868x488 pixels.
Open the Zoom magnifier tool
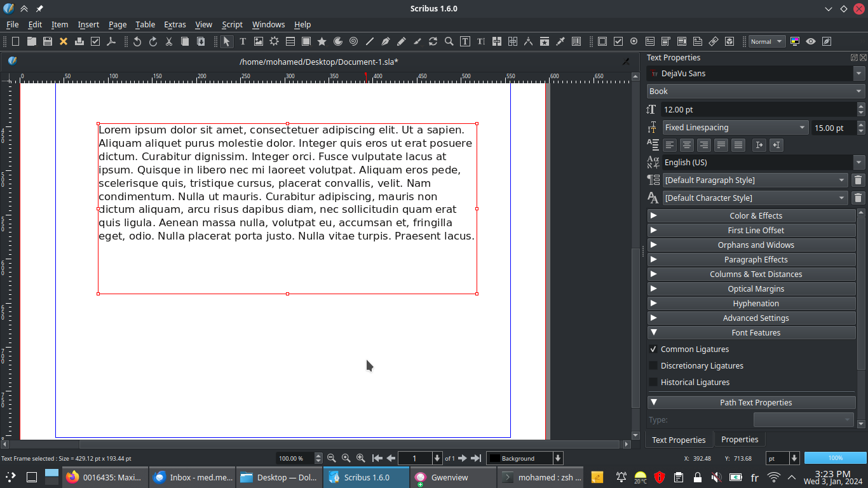click(449, 41)
